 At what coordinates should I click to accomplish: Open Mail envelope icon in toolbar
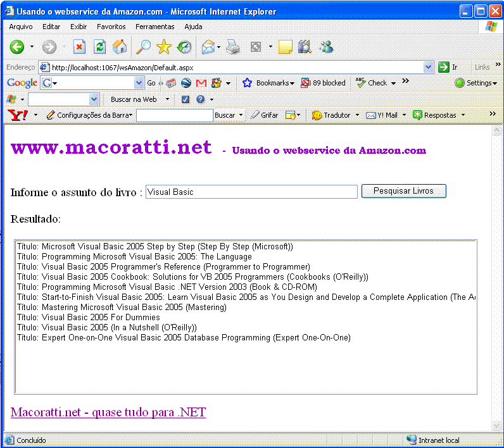[208, 47]
